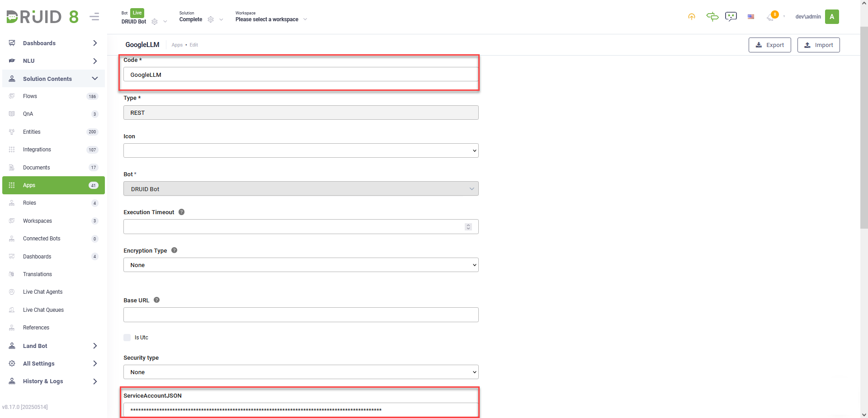Click the Import button
This screenshot has height=418, width=868.
pos(818,45)
